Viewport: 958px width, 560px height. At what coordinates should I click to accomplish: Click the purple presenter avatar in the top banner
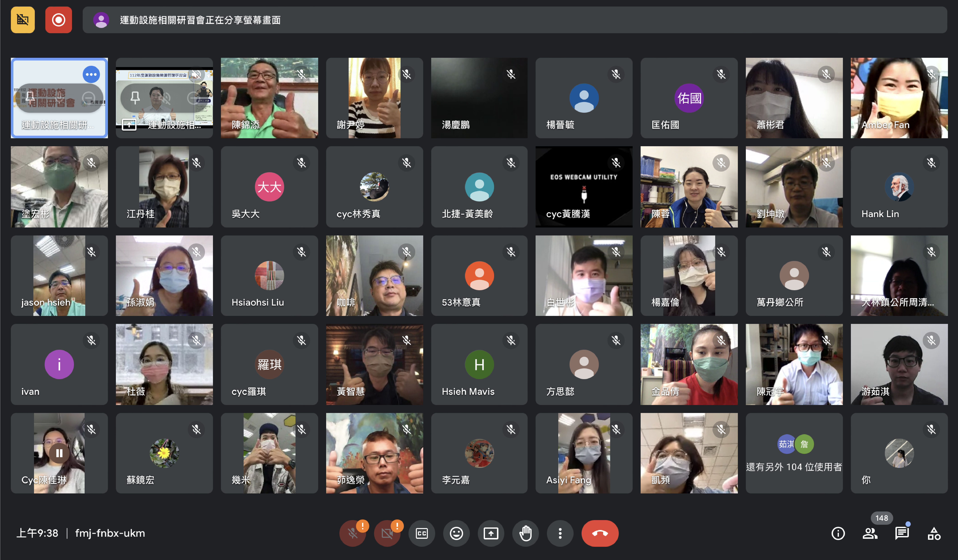pyautogui.click(x=101, y=20)
